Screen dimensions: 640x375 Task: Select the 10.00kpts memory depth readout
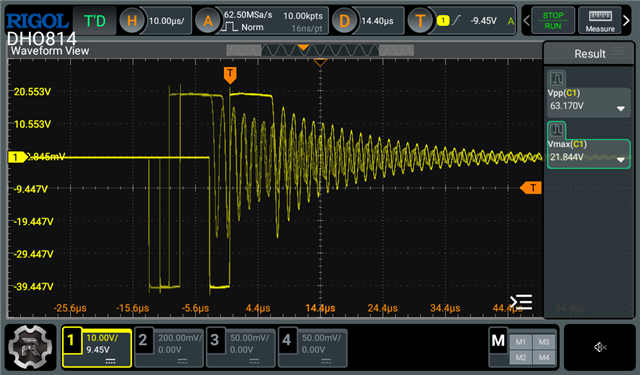click(x=303, y=16)
